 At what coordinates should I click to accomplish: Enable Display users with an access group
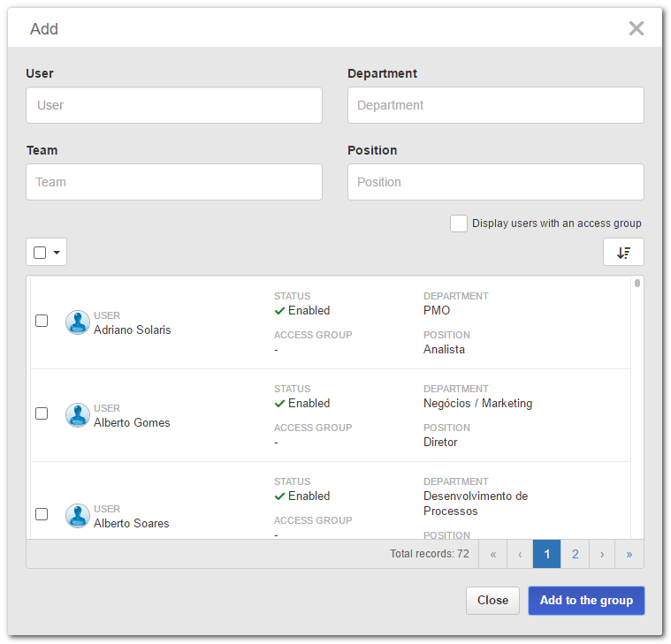pos(458,224)
